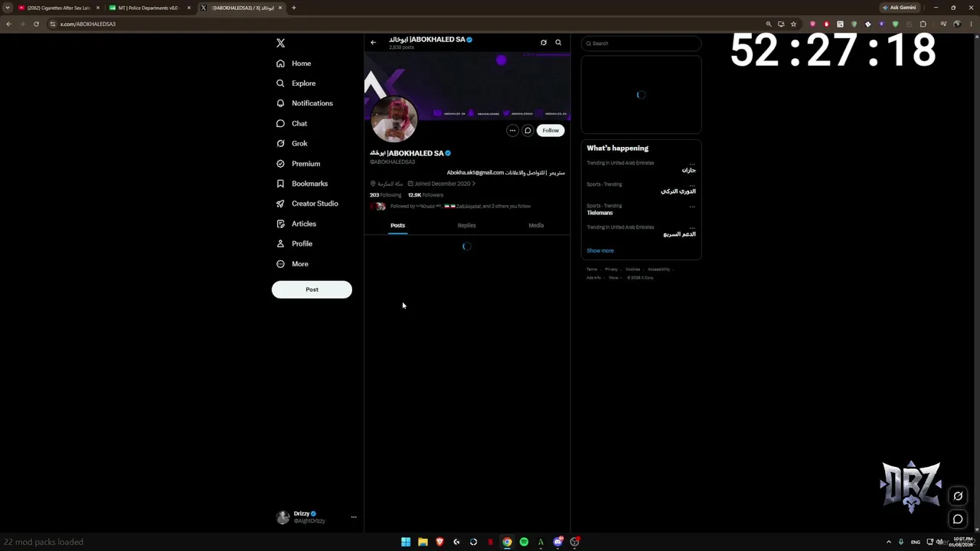Bookmark this page with the star icon
Image resolution: width=980 pixels, height=551 pixels.
pos(793,24)
